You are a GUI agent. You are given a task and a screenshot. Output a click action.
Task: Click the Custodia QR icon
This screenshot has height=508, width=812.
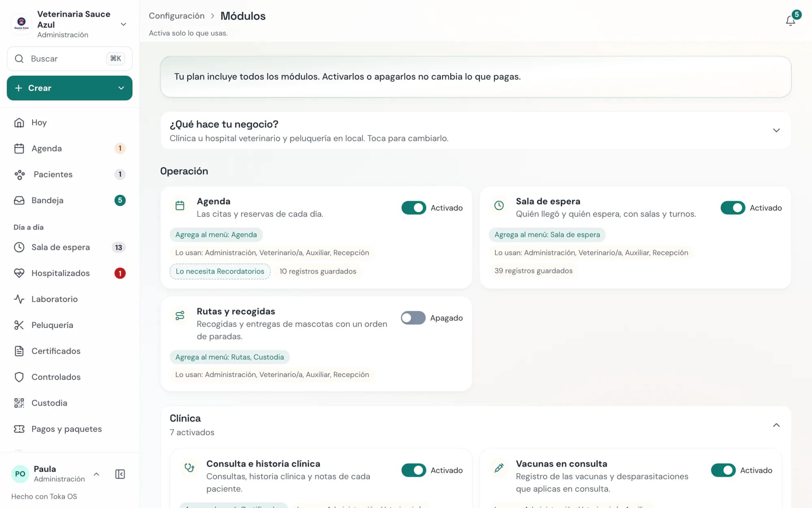pyautogui.click(x=19, y=403)
